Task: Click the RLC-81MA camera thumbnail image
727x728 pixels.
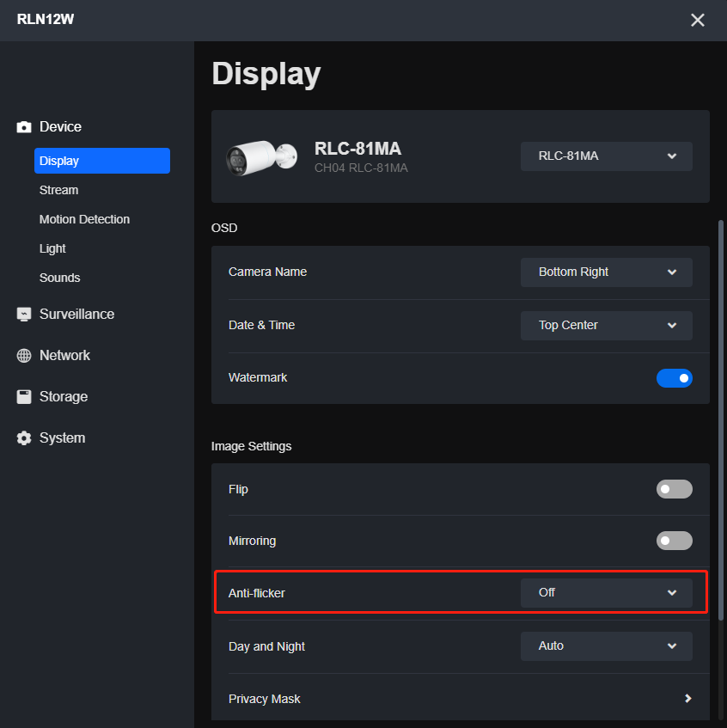Action: [x=261, y=158]
